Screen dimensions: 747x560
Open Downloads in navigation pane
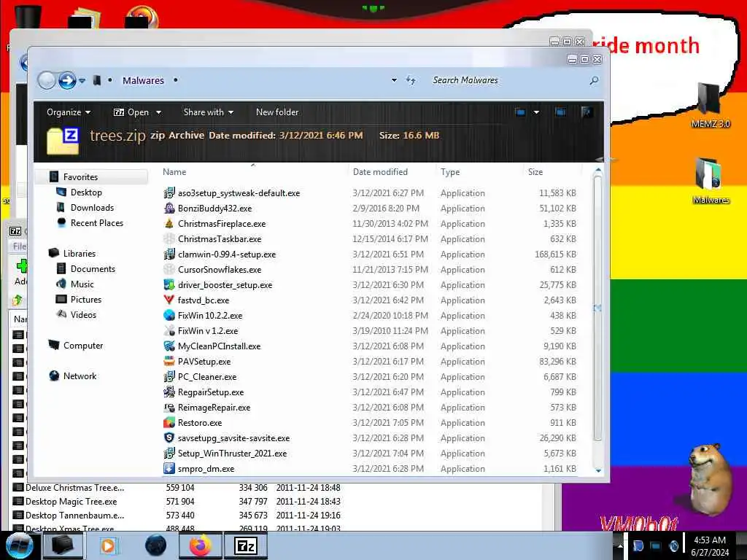92,208
